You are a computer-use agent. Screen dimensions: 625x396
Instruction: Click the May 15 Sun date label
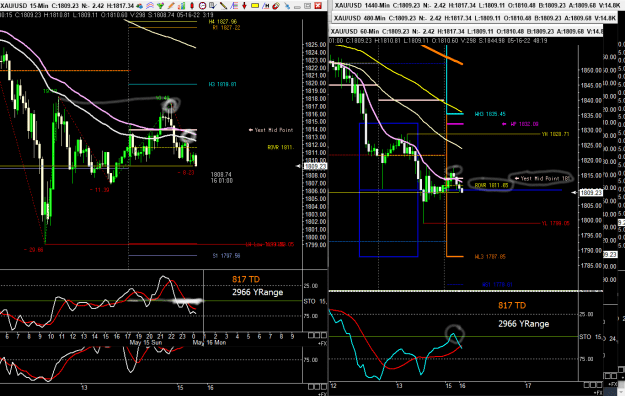click(145, 343)
